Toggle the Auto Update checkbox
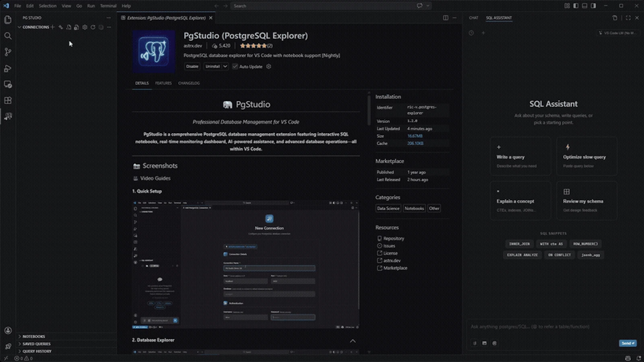Image resolution: width=644 pixels, height=362 pixels. [x=235, y=66]
